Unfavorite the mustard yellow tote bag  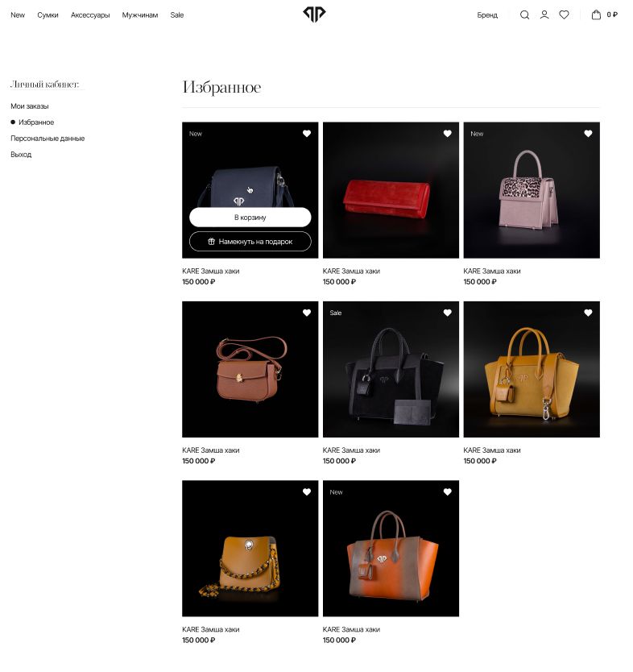588,313
